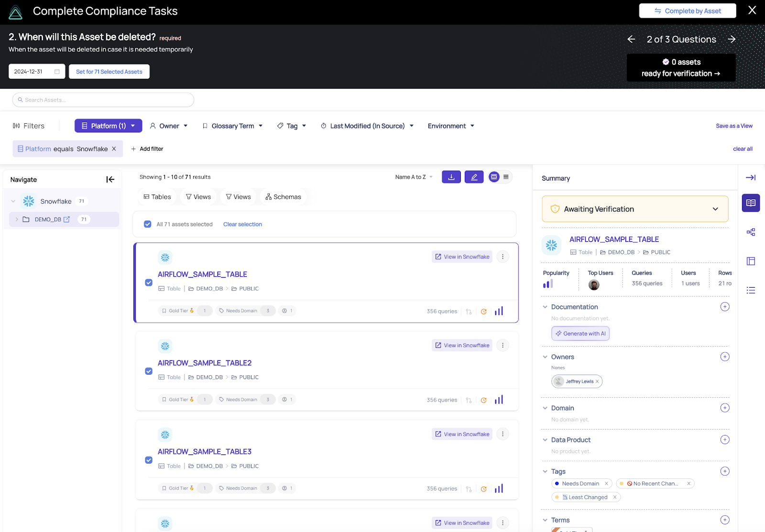765x532 pixels.
Task: Click the download assets icon button
Action: [x=451, y=177]
